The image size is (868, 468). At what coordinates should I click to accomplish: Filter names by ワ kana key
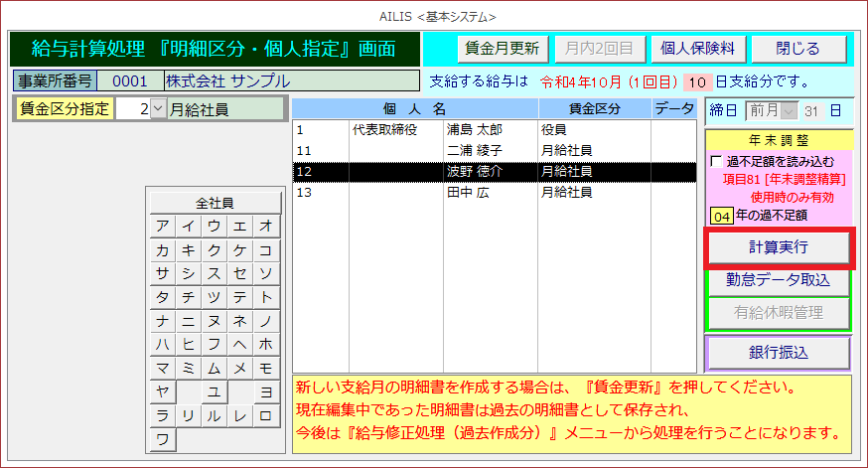(x=162, y=438)
